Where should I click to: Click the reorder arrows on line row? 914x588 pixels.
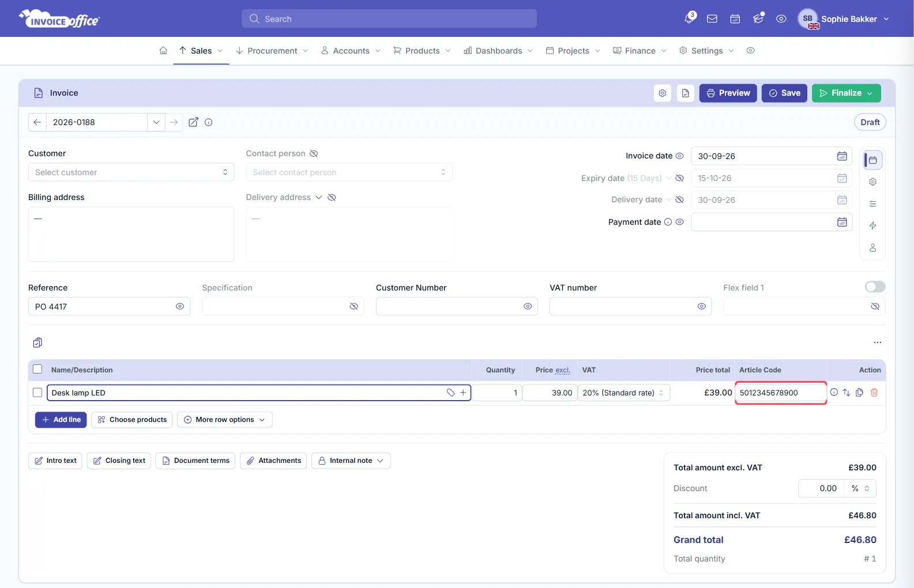[x=847, y=393]
